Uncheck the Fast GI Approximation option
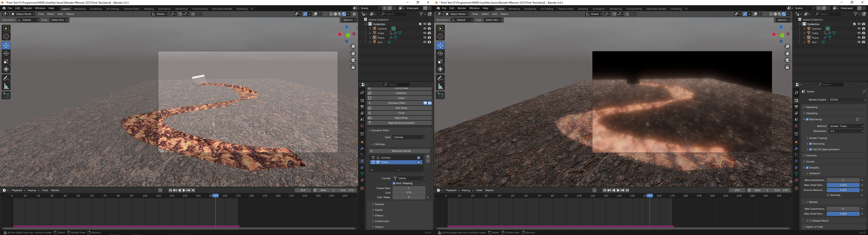 [810, 150]
